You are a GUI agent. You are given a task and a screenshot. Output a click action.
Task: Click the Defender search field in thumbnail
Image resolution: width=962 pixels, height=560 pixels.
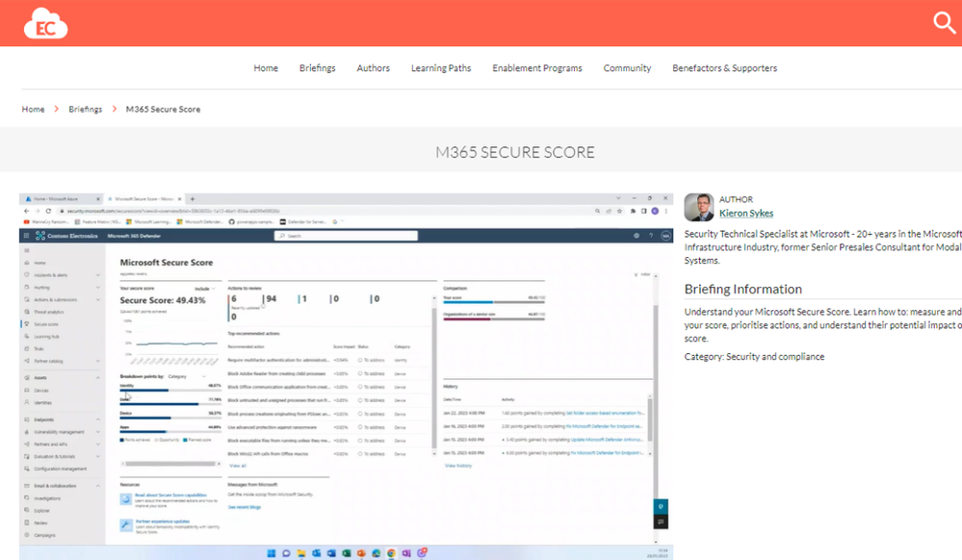click(346, 236)
